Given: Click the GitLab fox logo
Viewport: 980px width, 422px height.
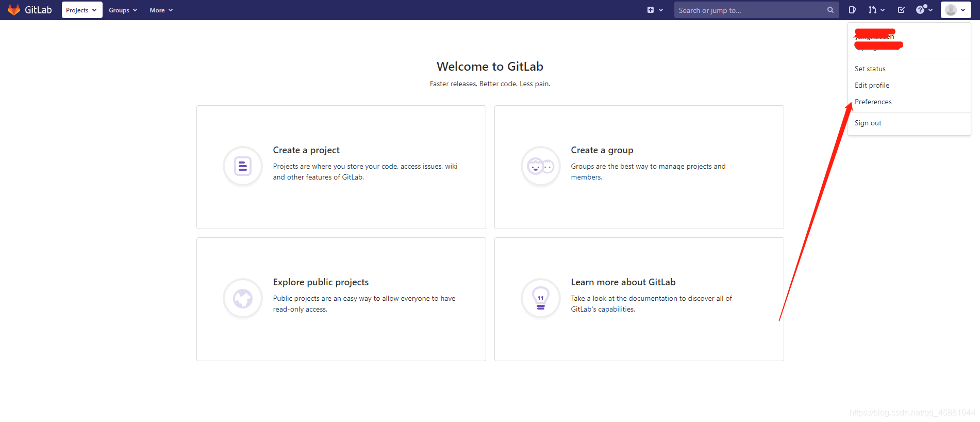Looking at the screenshot, I should point(14,10).
